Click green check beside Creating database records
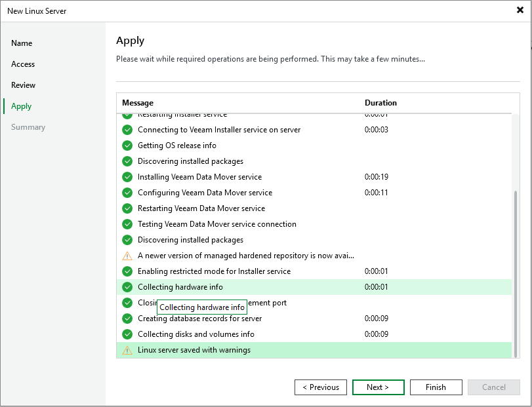 point(127,319)
